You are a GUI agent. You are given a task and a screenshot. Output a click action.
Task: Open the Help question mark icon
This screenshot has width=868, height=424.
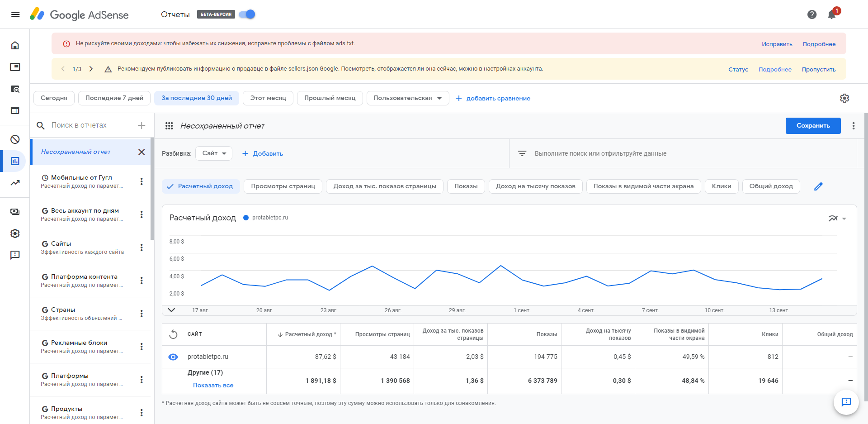[812, 14]
